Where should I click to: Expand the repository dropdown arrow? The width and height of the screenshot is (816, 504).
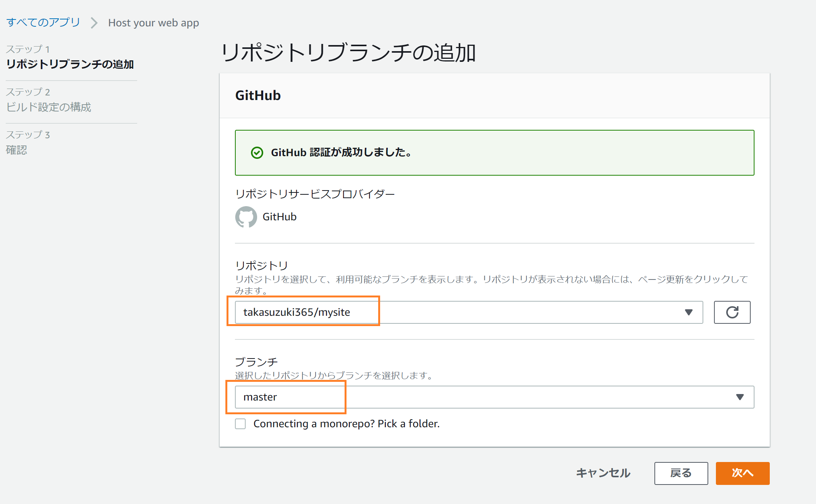(689, 312)
